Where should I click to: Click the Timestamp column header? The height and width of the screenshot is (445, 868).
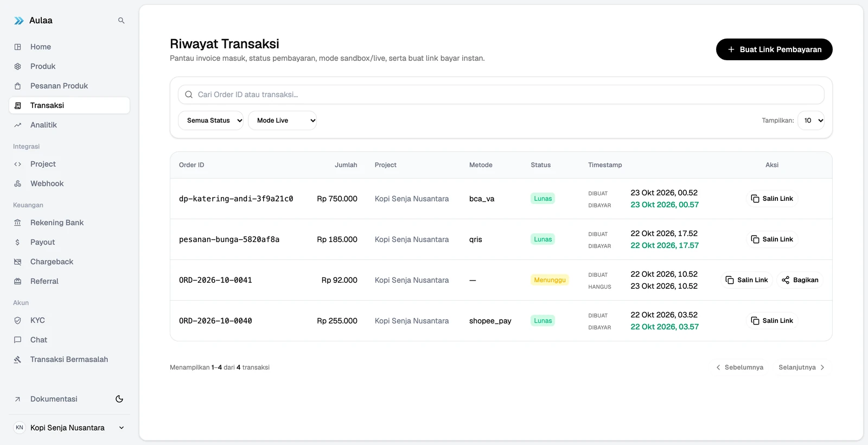605,165
